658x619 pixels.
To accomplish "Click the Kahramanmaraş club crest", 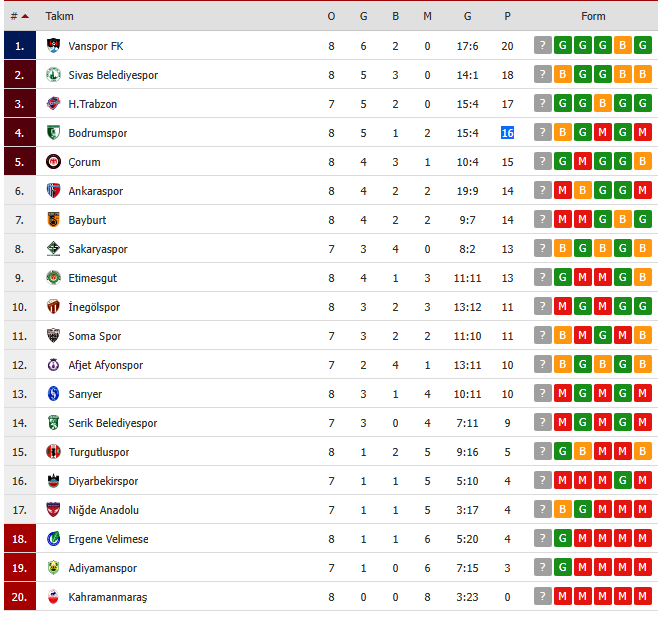I will coord(54,597).
